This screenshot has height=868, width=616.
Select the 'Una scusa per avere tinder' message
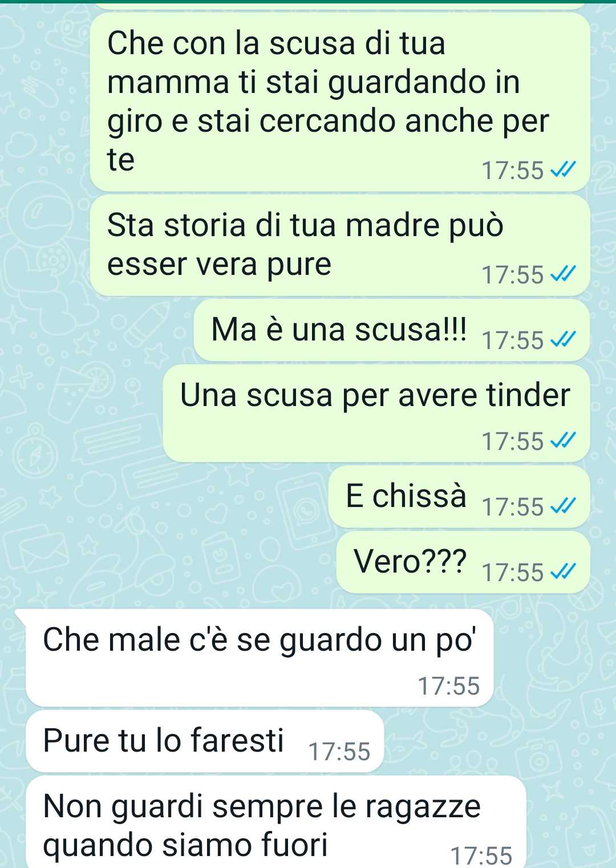(x=376, y=413)
